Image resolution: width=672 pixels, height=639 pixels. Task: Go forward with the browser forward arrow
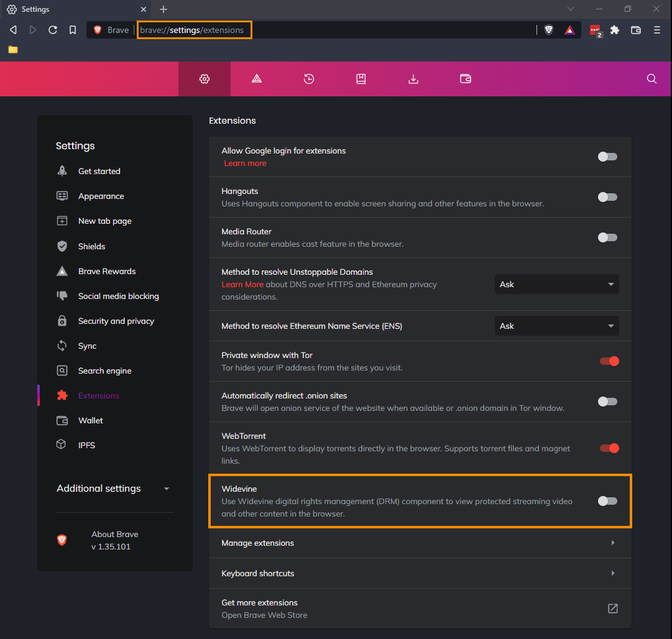click(33, 30)
